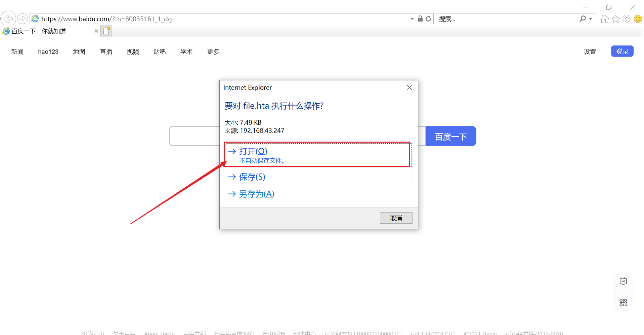Open the hao123 link
This screenshot has width=644, height=335.
[x=48, y=51]
